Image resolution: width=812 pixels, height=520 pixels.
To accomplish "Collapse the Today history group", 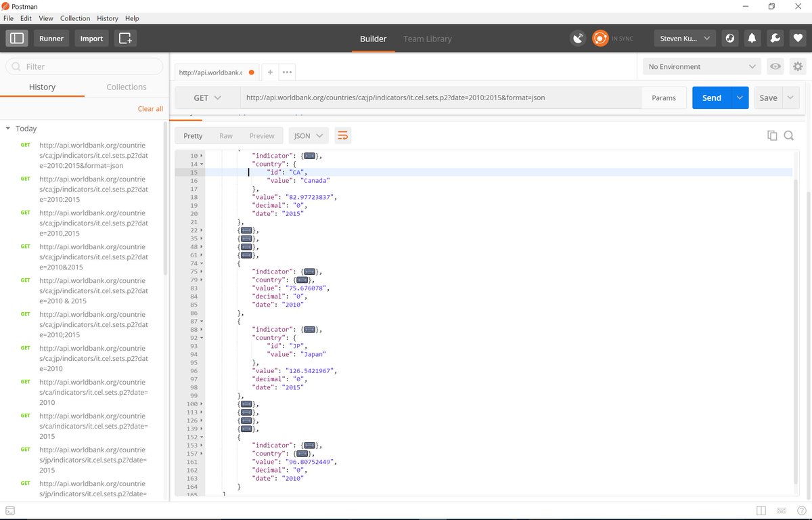I will tap(8, 129).
